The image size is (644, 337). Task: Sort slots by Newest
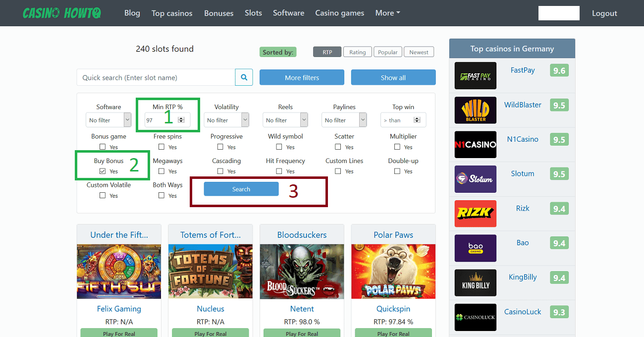pyautogui.click(x=419, y=52)
